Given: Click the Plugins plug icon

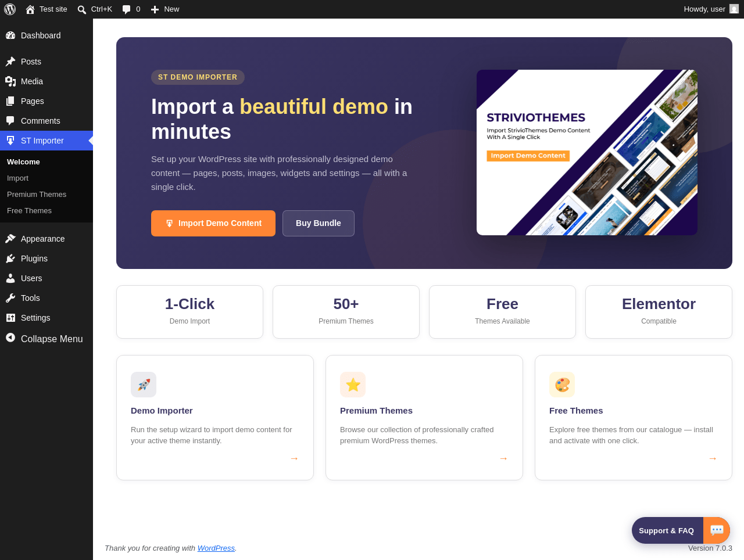Looking at the screenshot, I should (10, 259).
